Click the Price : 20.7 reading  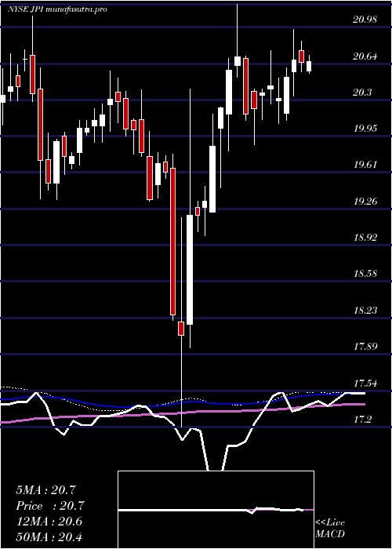click(49, 506)
